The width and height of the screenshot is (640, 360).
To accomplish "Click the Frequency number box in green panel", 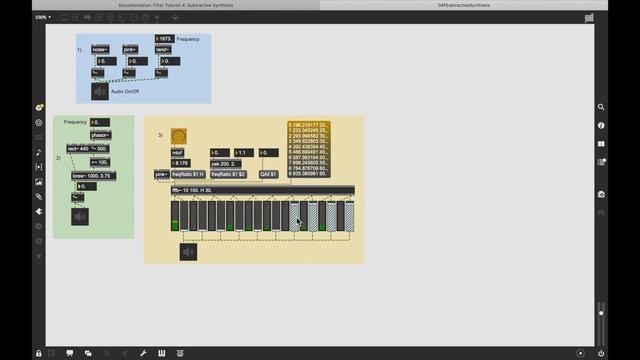I will 100,122.
